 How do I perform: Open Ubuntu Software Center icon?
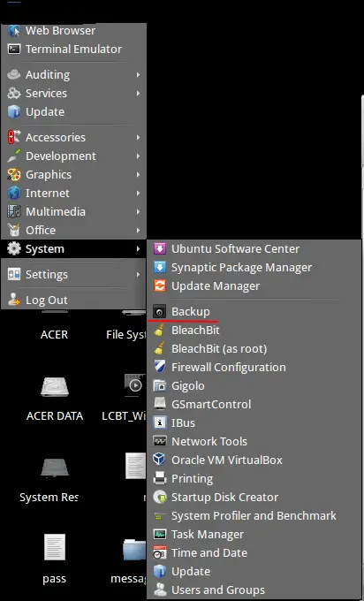tap(159, 248)
